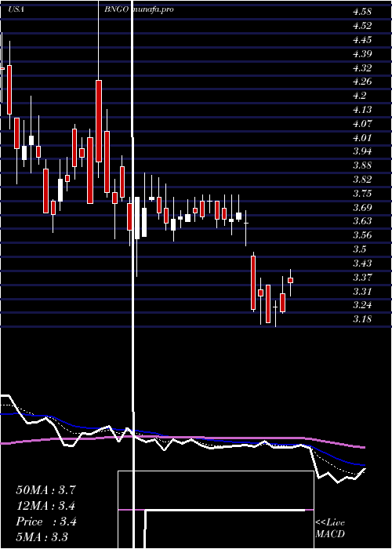Click the 3.69 price axis label

point(362,207)
